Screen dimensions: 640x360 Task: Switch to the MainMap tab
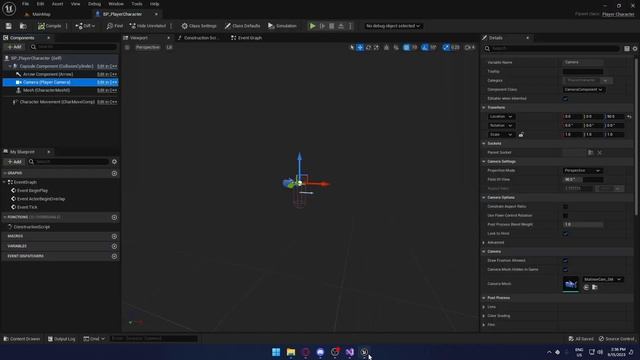(38, 14)
